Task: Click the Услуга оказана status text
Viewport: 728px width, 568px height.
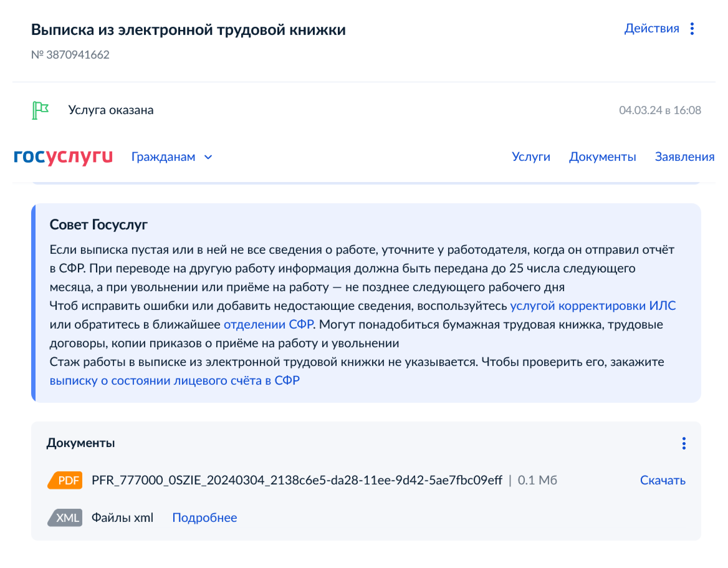Action: [x=111, y=110]
